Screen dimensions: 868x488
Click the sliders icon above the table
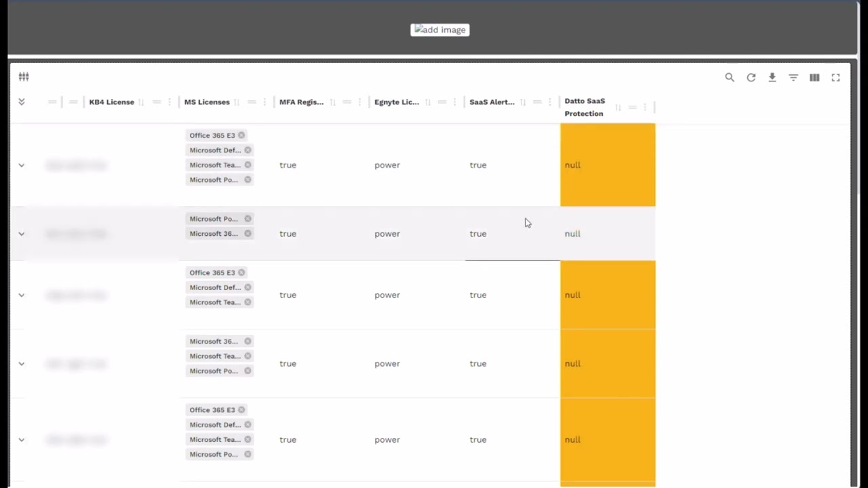point(24,77)
